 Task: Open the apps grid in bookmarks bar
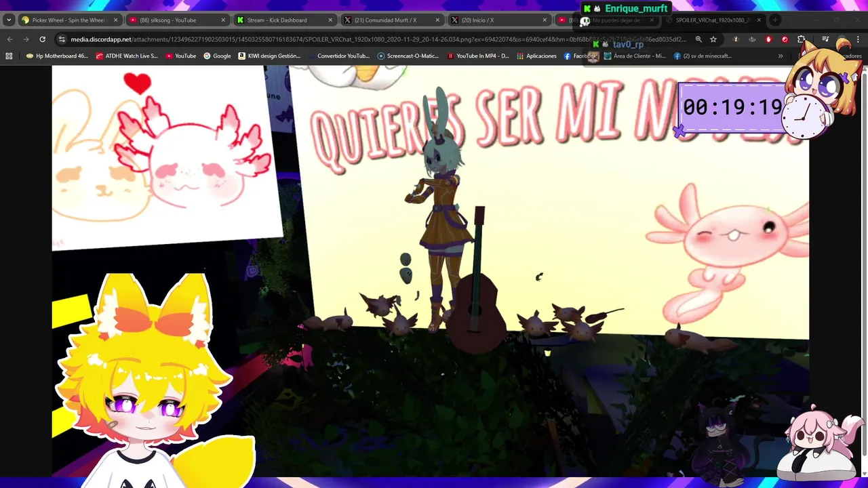[9, 56]
